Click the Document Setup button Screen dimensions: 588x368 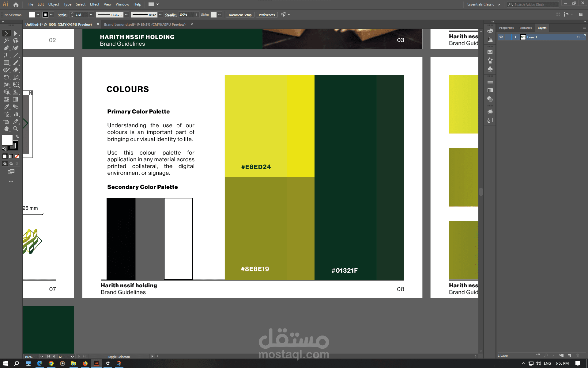point(240,15)
